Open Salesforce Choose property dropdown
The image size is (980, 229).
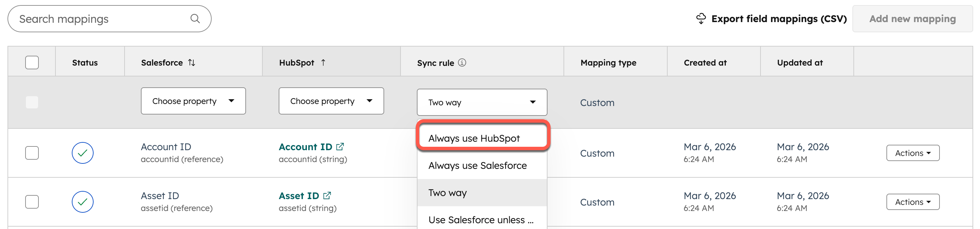click(193, 101)
